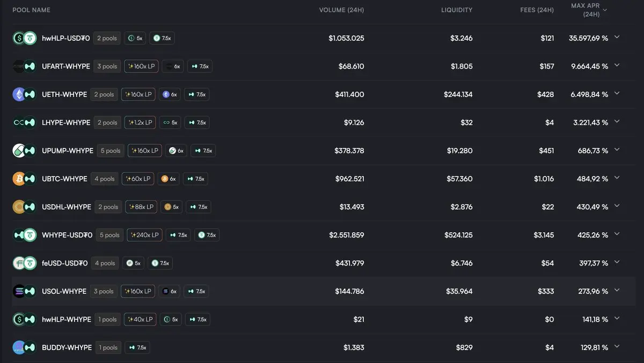Viewport: 644px width, 363px height.
Task: Click the USDHL-WHYPE coin pair icon
Action: coord(24,207)
